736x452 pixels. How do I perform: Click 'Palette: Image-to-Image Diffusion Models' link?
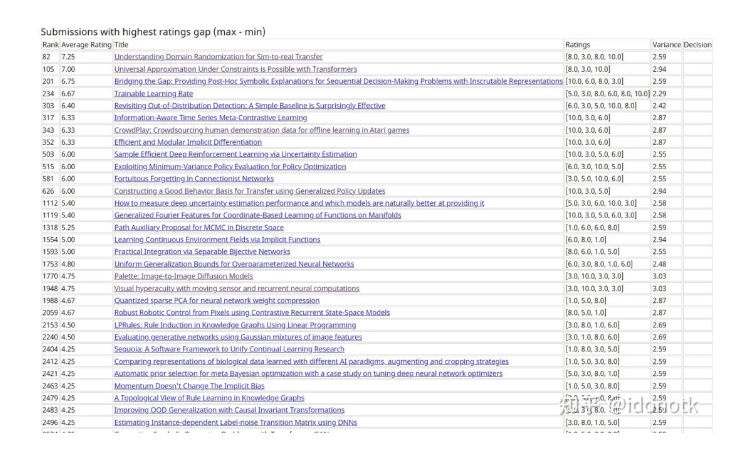[x=184, y=276]
